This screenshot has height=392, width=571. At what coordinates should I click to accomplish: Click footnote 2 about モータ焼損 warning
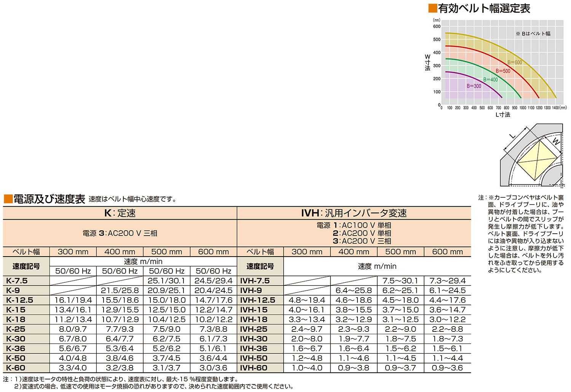point(154,386)
